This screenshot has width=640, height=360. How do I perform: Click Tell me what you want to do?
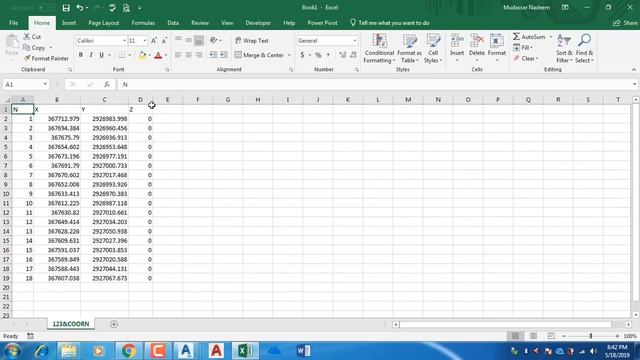(390, 23)
